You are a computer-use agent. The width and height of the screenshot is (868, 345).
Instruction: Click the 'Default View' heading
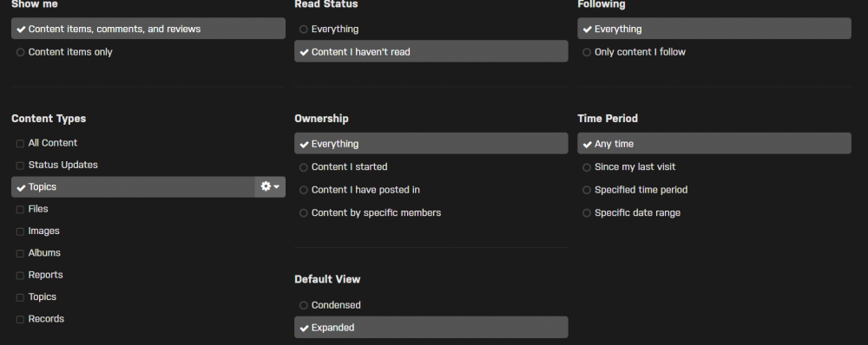pos(327,279)
